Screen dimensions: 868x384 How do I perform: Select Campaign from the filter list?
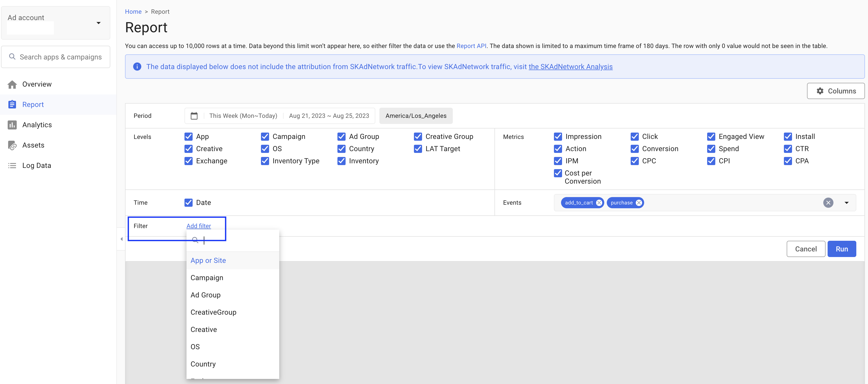(x=207, y=278)
